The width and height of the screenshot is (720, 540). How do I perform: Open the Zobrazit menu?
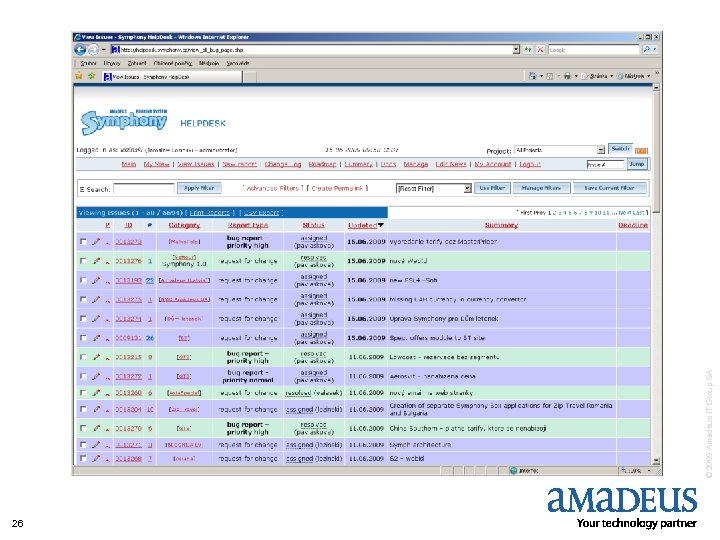137,63
